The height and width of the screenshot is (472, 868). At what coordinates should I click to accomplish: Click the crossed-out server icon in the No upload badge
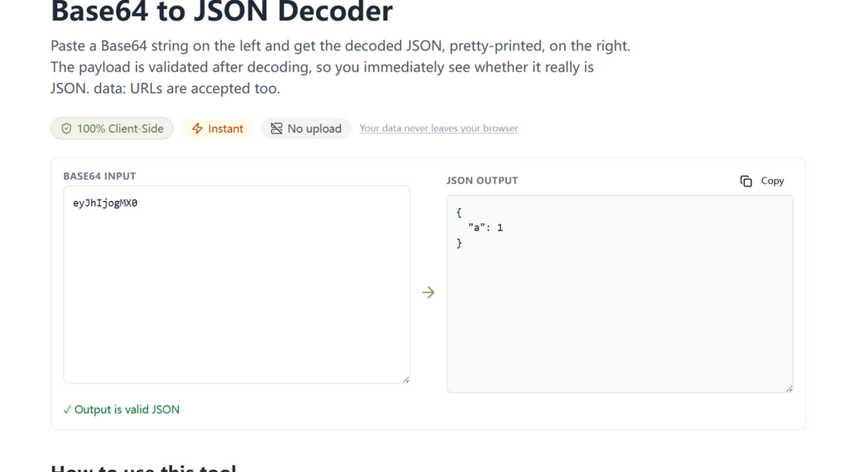pyautogui.click(x=276, y=129)
